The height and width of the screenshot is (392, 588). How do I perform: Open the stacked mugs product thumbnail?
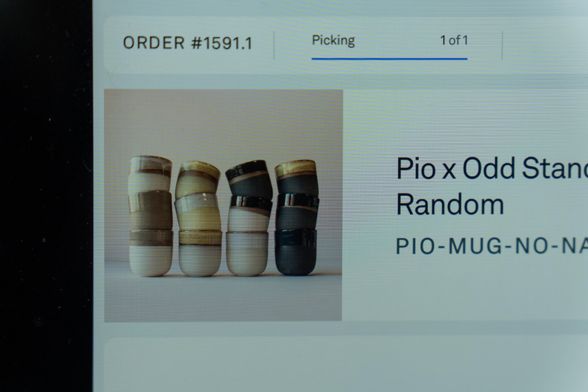click(x=223, y=206)
